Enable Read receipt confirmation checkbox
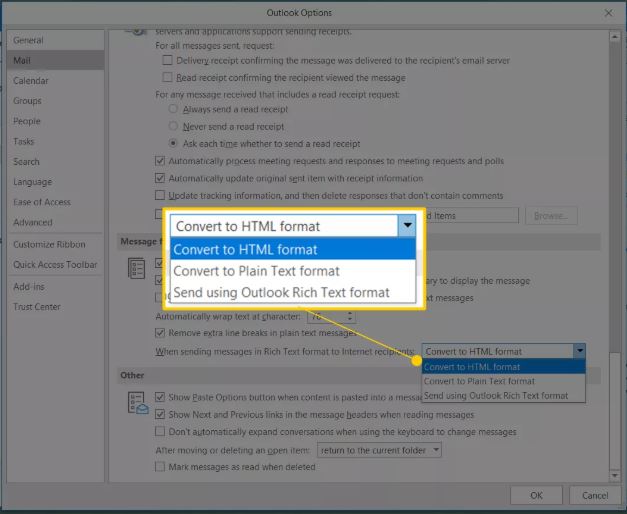The width and height of the screenshot is (627, 514). pos(167,77)
